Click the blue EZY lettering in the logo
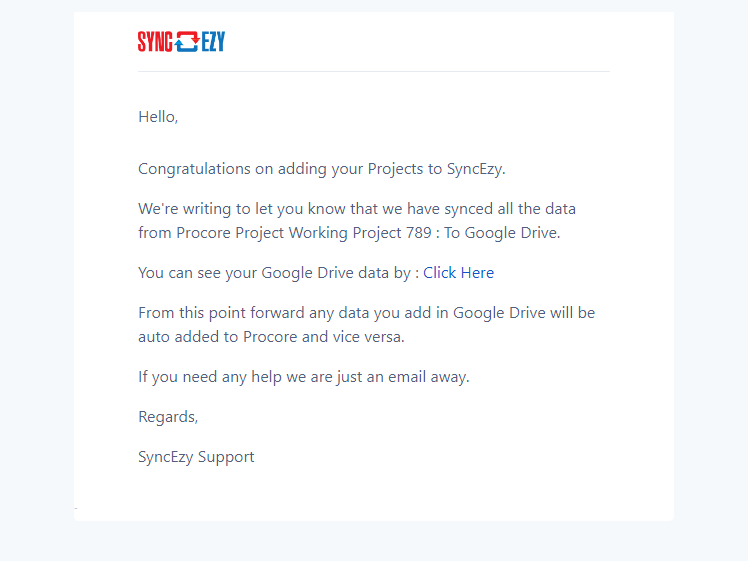This screenshot has width=748, height=561. click(213, 42)
